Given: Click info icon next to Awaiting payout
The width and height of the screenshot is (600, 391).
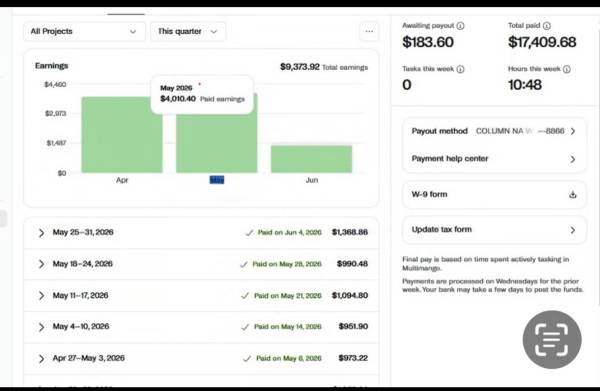Looking at the screenshot, I should (x=461, y=26).
